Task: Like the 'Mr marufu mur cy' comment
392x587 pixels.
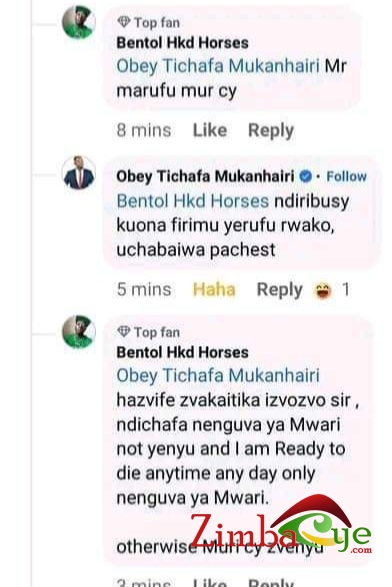Action: (210, 130)
